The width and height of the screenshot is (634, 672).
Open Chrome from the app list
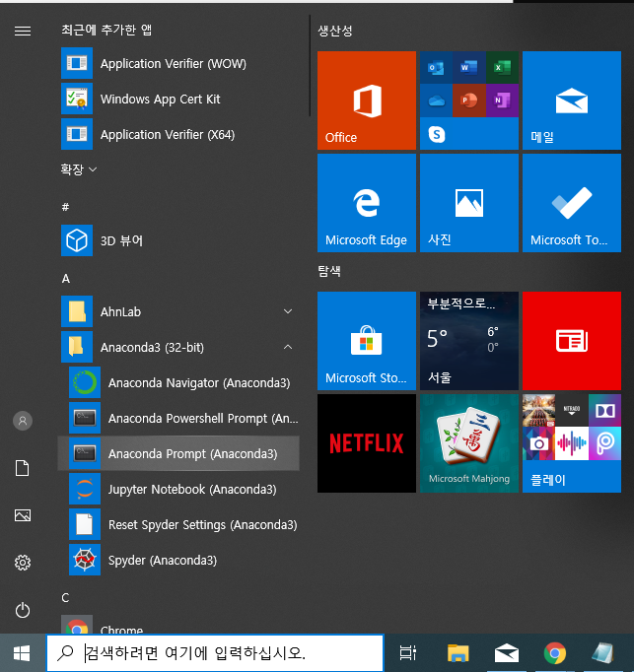(178, 625)
